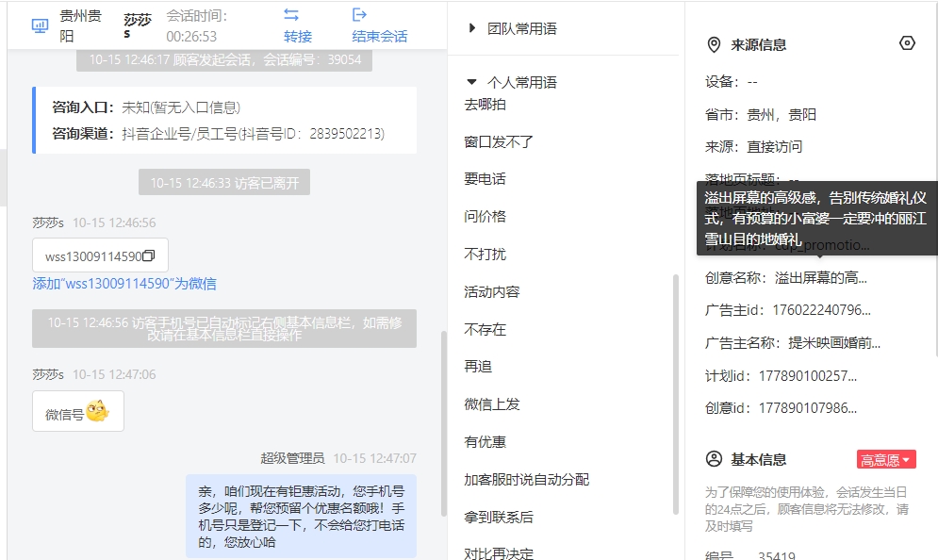Select the 去哪拍 quick phrase
938x560 pixels.
click(x=485, y=105)
